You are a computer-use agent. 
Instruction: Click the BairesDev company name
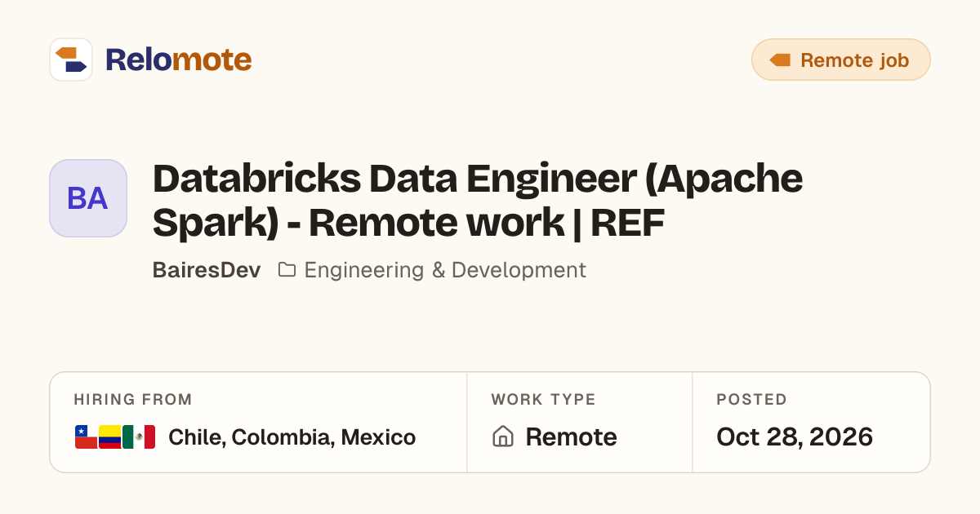[207, 270]
